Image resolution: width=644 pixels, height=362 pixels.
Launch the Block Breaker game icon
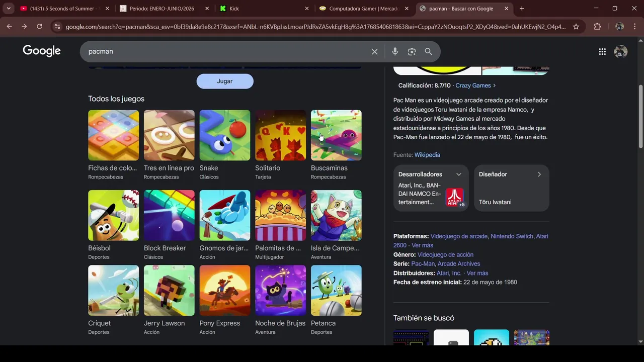point(169,215)
